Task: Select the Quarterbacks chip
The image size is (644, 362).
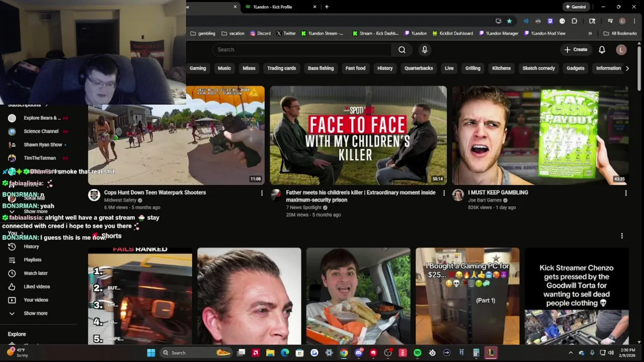Action: (x=419, y=68)
